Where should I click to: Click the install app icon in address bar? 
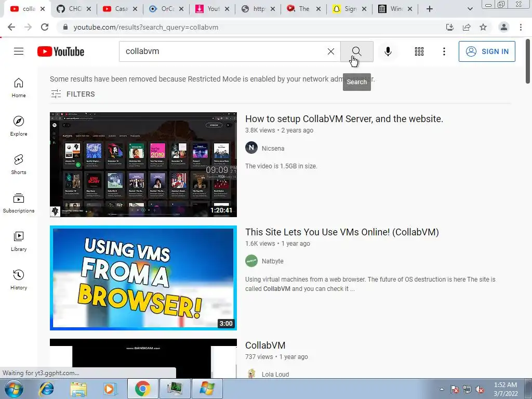pyautogui.click(x=450, y=27)
